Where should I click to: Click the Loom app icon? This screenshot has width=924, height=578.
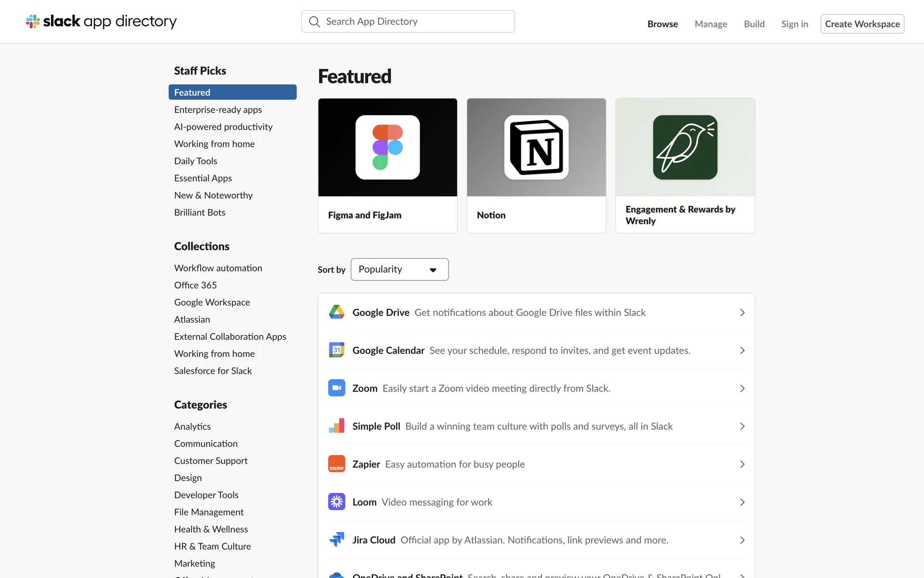(x=336, y=502)
